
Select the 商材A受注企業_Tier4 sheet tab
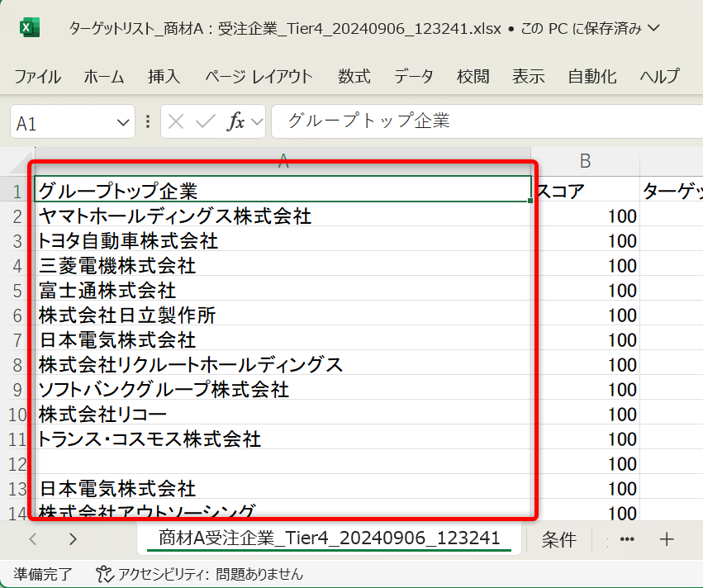pos(329,538)
